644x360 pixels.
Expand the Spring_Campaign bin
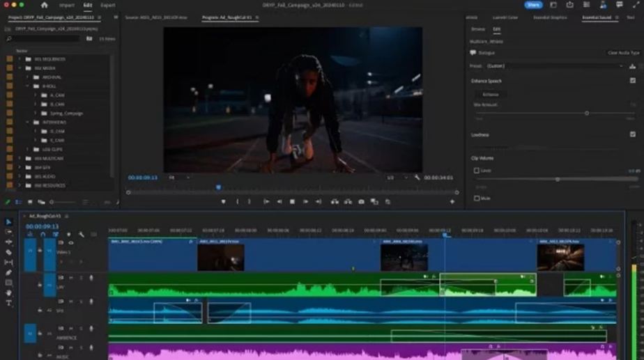pyautogui.click(x=36, y=114)
